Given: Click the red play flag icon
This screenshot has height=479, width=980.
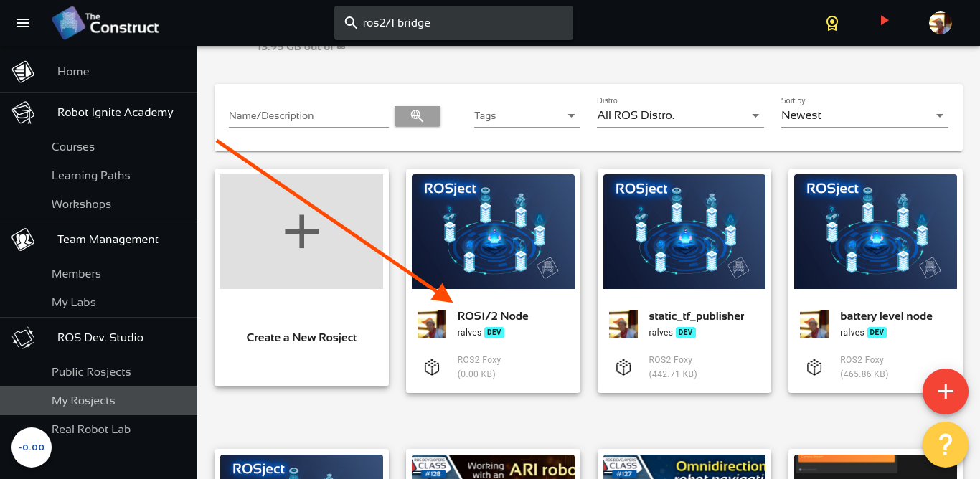Looking at the screenshot, I should tap(884, 21).
